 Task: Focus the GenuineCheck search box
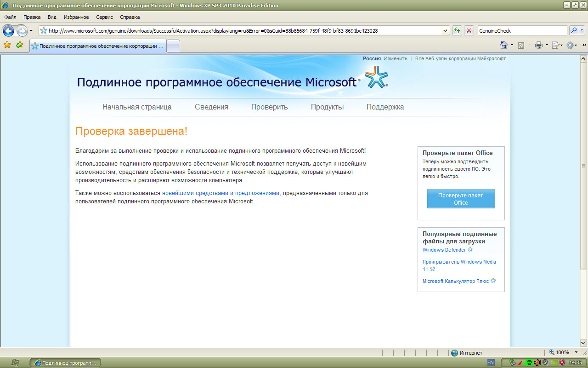tap(522, 31)
